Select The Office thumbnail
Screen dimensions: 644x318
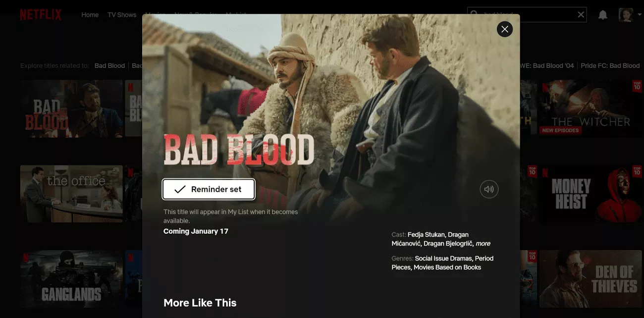tap(71, 194)
